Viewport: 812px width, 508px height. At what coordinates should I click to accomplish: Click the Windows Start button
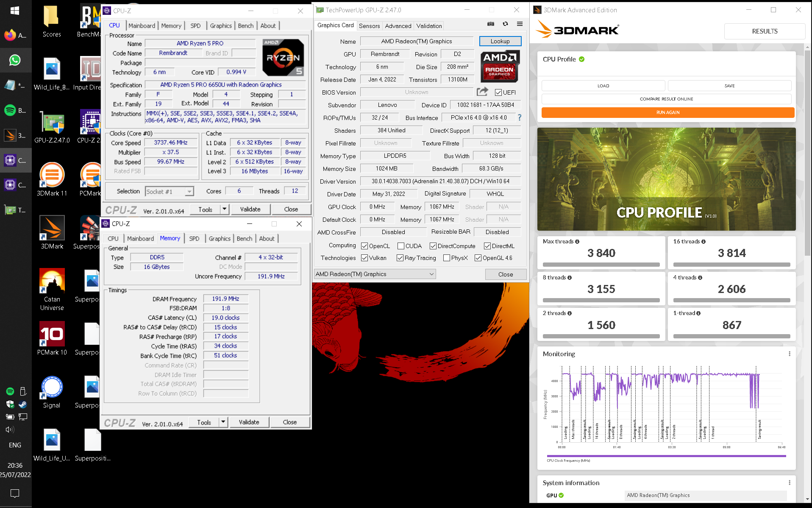(x=15, y=11)
